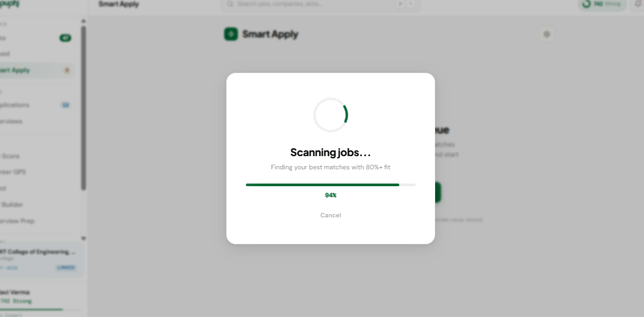Click the LINKED badge on college card
Screen dimensions: 644x317
point(66,268)
